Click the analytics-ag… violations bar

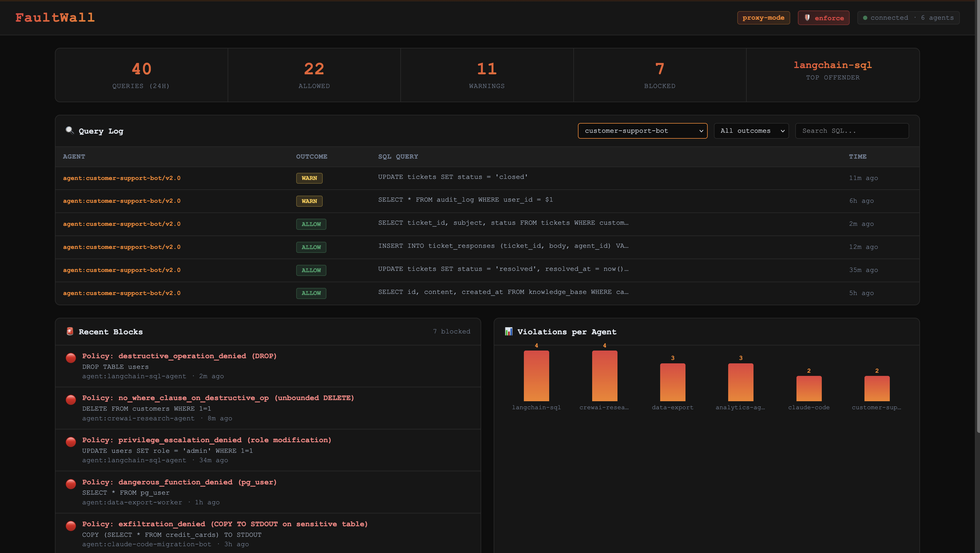[740, 382]
